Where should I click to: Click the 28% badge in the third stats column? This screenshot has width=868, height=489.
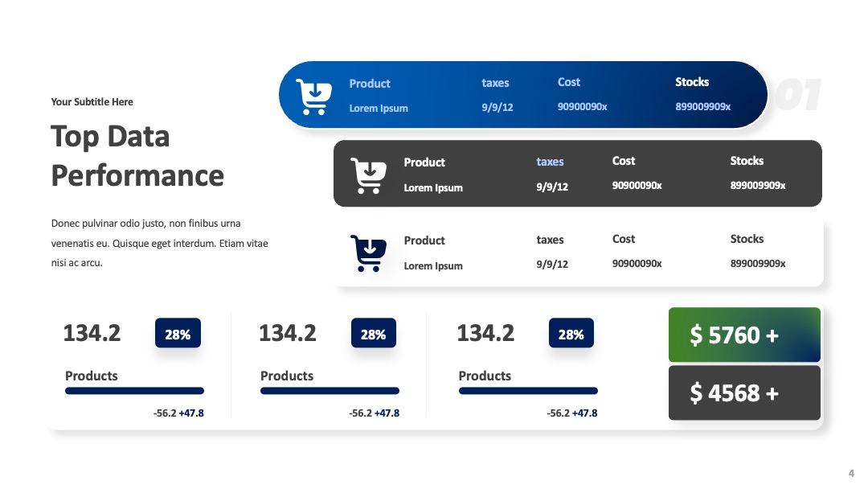tap(571, 333)
